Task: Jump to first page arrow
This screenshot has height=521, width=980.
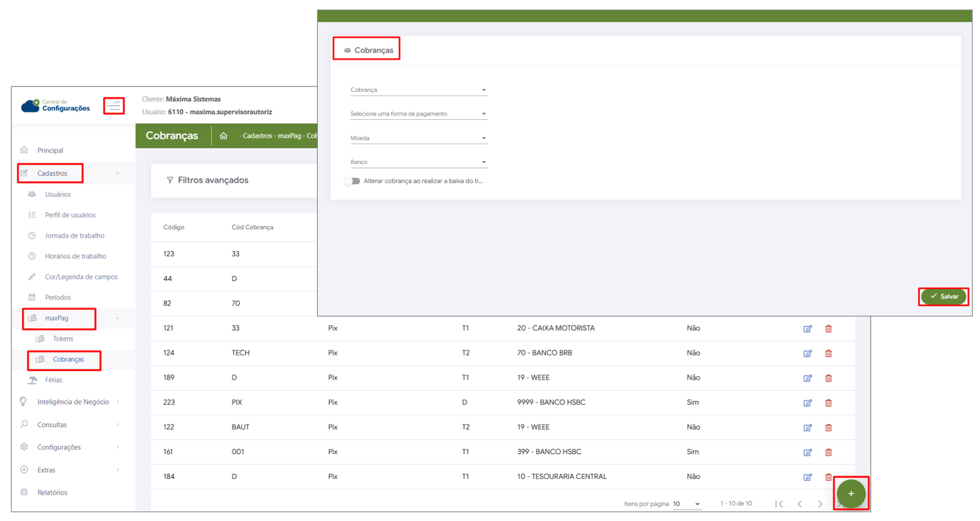Action: tap(779, 504)
